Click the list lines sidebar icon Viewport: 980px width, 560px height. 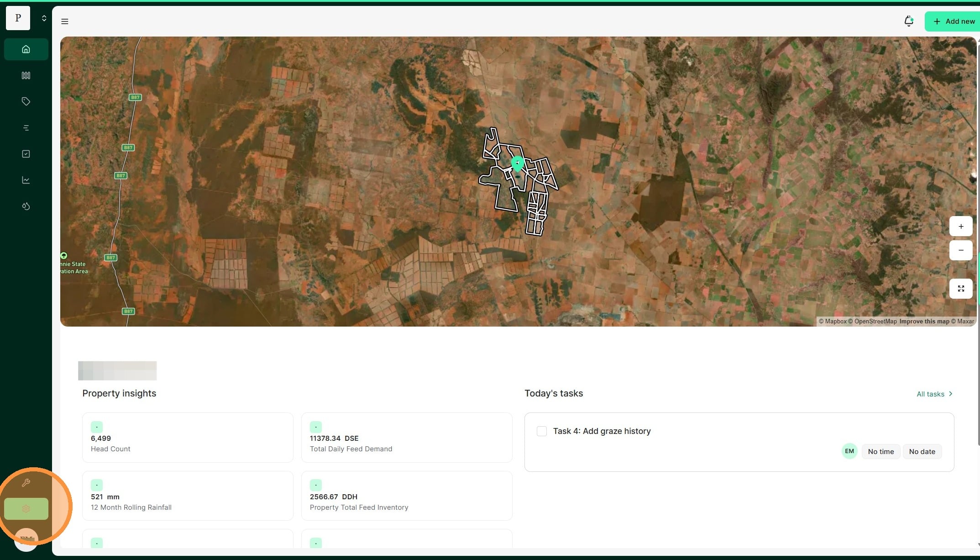[26, 128]
